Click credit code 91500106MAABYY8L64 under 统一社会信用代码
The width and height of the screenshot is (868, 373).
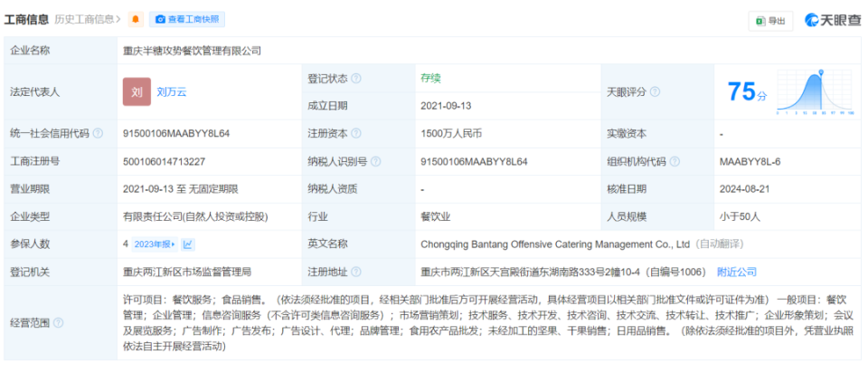[x=176, y=134]
